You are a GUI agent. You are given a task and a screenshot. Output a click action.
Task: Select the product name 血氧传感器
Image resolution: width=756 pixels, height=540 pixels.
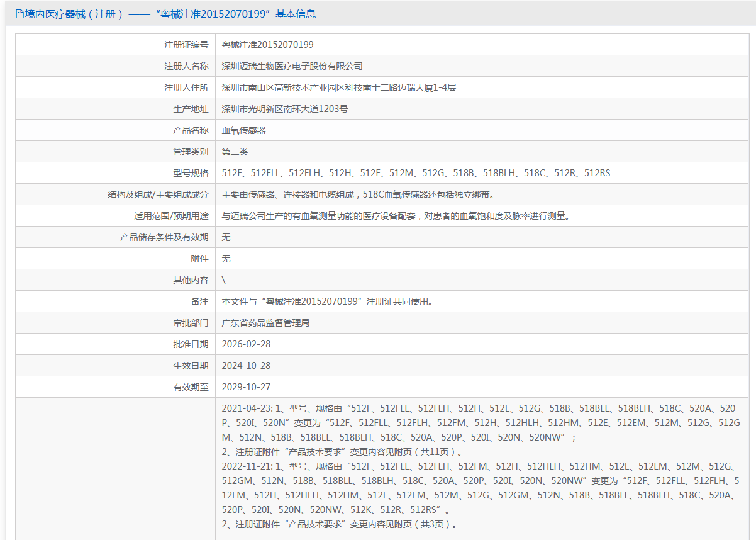pos(244,130)
